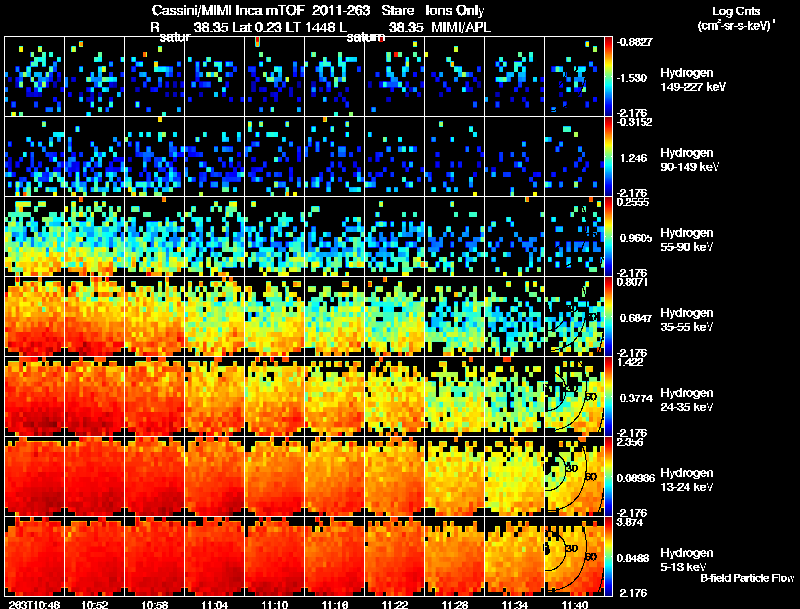Open the 11:40 panel in the 35-55 keV row
Viewport: 800px width, 609px height.
(x=575, y=317)
